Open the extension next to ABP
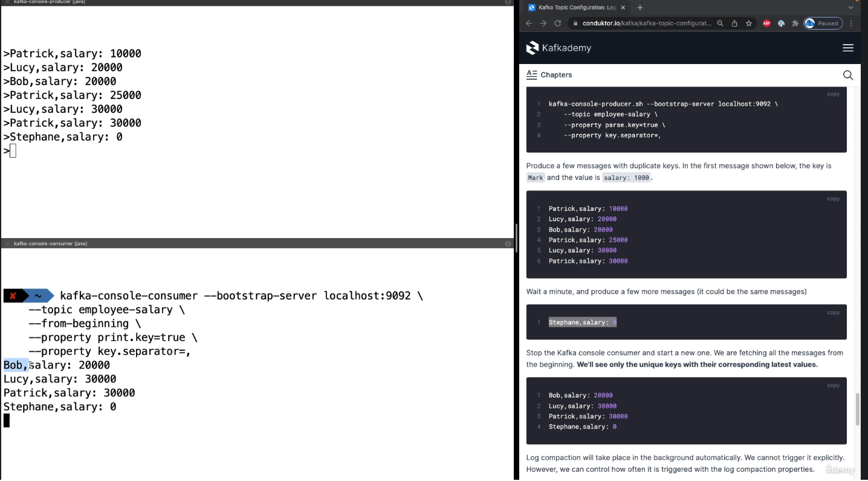Image resolution: width=868 pixels, height=481 pixels. [x=781, y=24]
